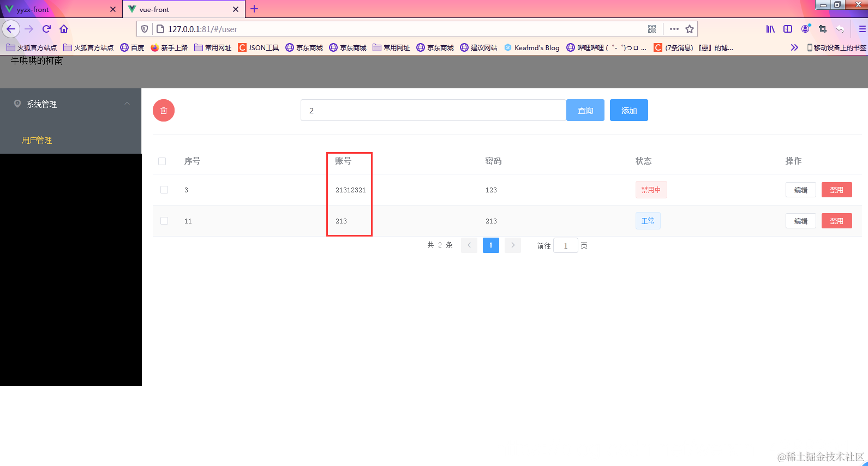Open the (7条消息) CSDN bookmark
868x466 pixels.
[x=693, y=47]
